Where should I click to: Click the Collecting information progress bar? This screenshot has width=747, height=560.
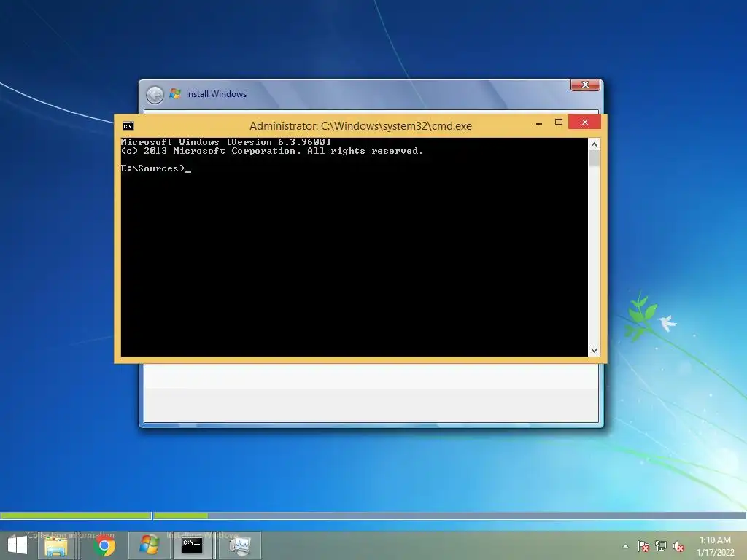76,516
